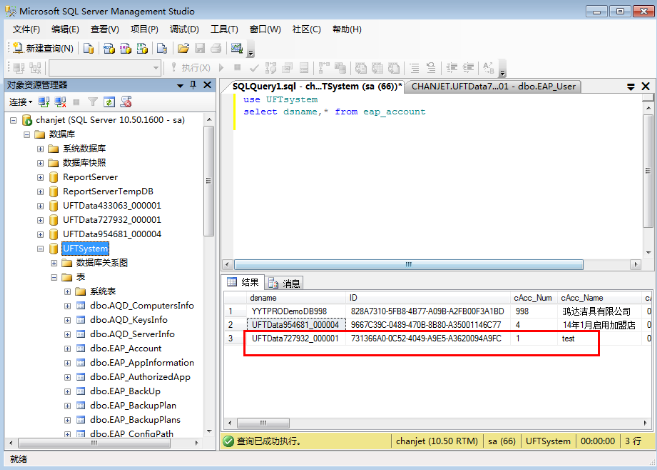Click the Comment out lines icon
The image size is (657, 470).
click(414, 67)
